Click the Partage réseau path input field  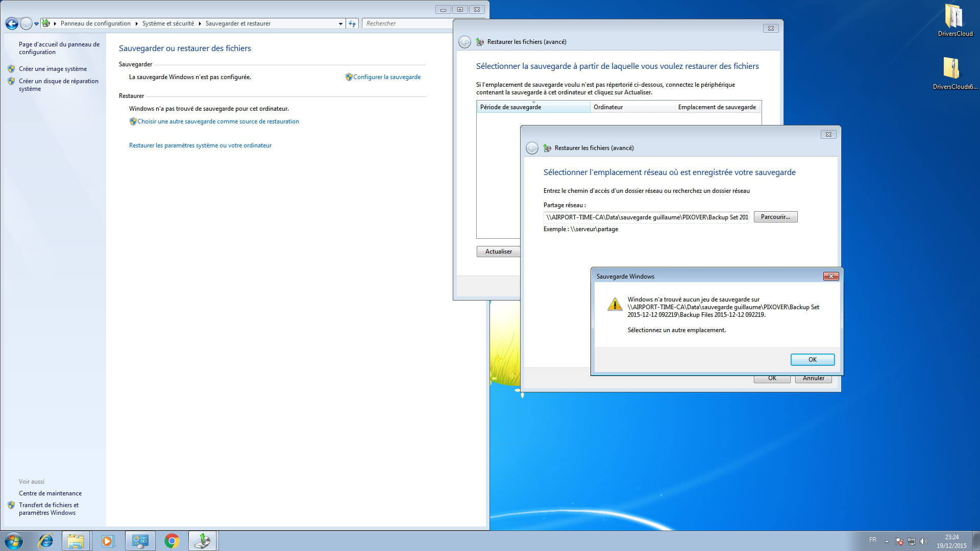point(646,217)
